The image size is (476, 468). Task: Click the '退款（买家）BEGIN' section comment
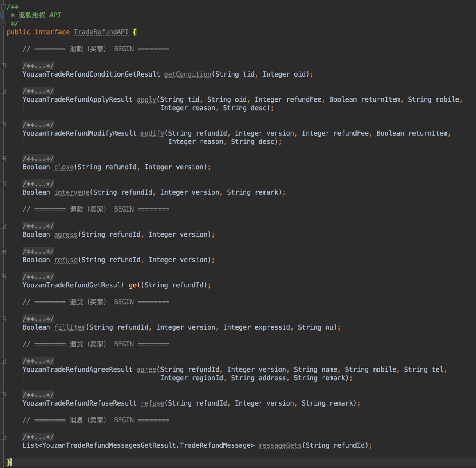(96, 49)
